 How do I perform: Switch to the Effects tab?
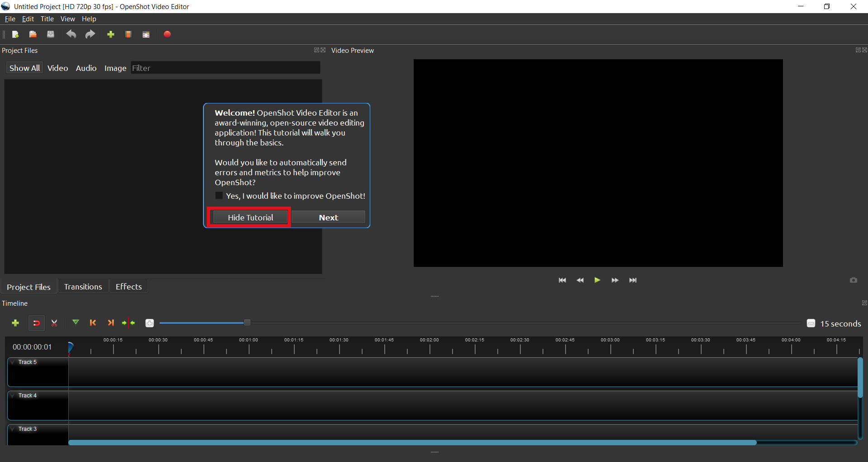coord(128,287)
